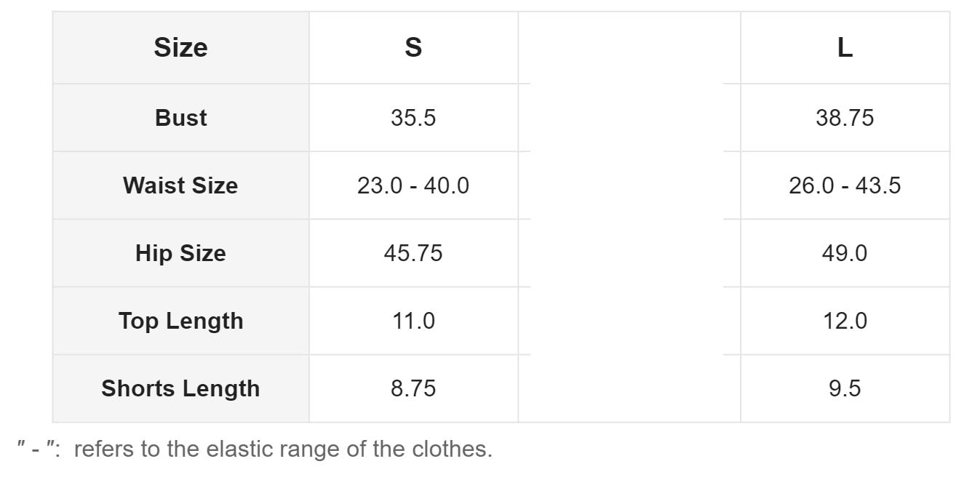Viewport: 980px width, 480px height.
Task: Select the 35.5 bust value for S
Action: [413, 118]
